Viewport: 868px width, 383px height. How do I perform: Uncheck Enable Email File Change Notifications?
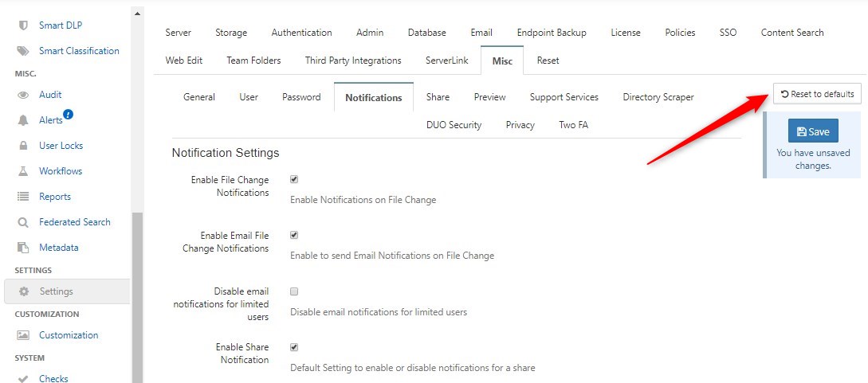[294, 236]
